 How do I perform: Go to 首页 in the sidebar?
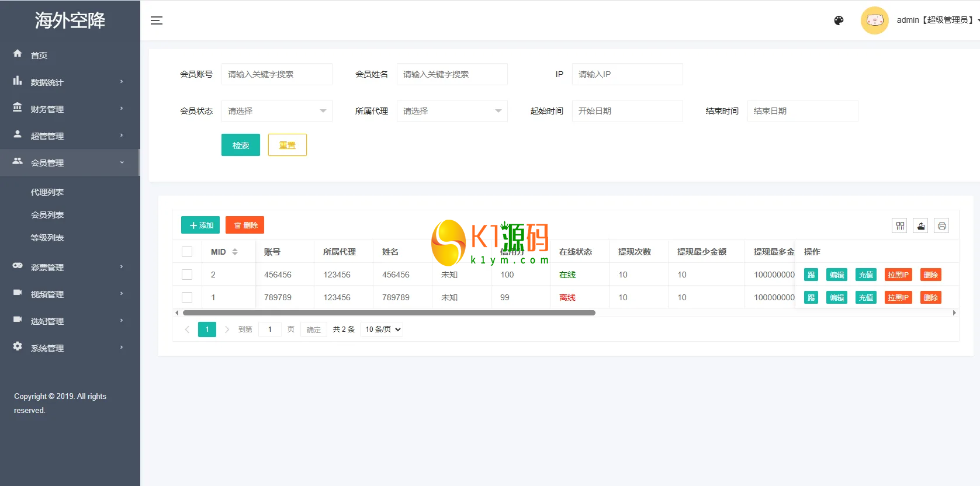click(39, 55)
